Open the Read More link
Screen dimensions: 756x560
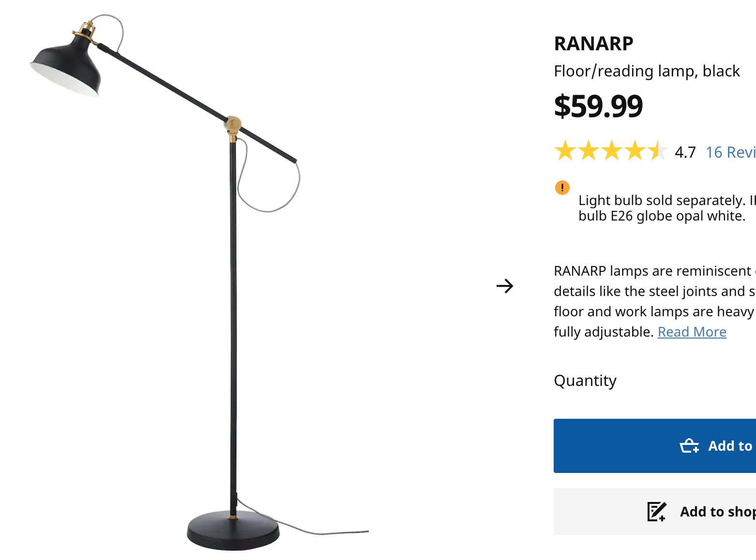click(692, 332)
